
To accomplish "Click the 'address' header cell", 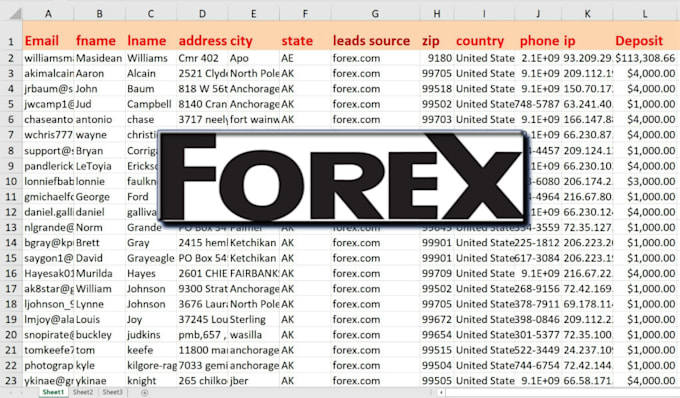I will point(202,36).
